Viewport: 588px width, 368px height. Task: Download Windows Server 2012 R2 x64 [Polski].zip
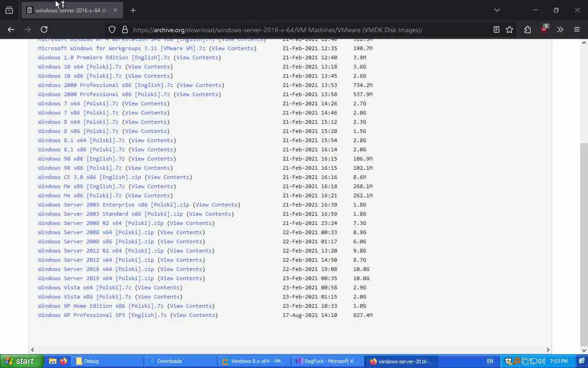click(101, 251)
